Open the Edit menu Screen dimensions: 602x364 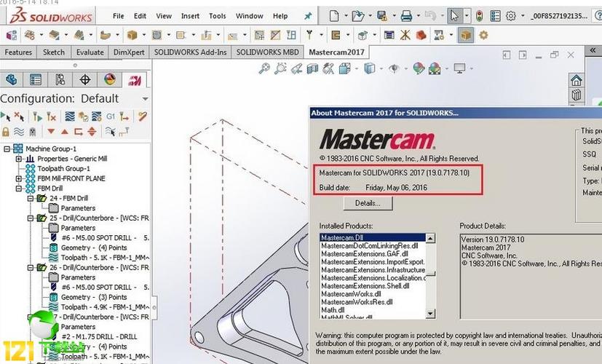tap(140, 16)
